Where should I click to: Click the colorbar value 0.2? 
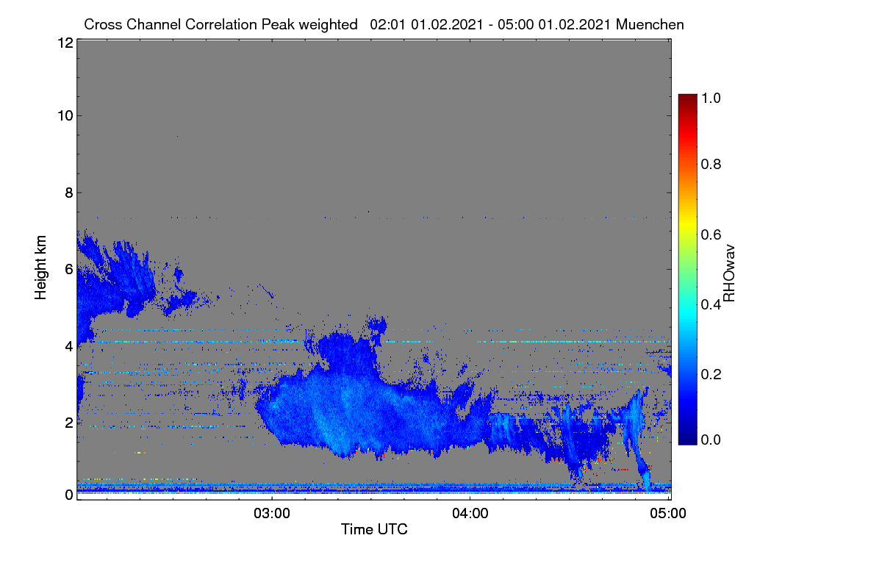(711, 374)
